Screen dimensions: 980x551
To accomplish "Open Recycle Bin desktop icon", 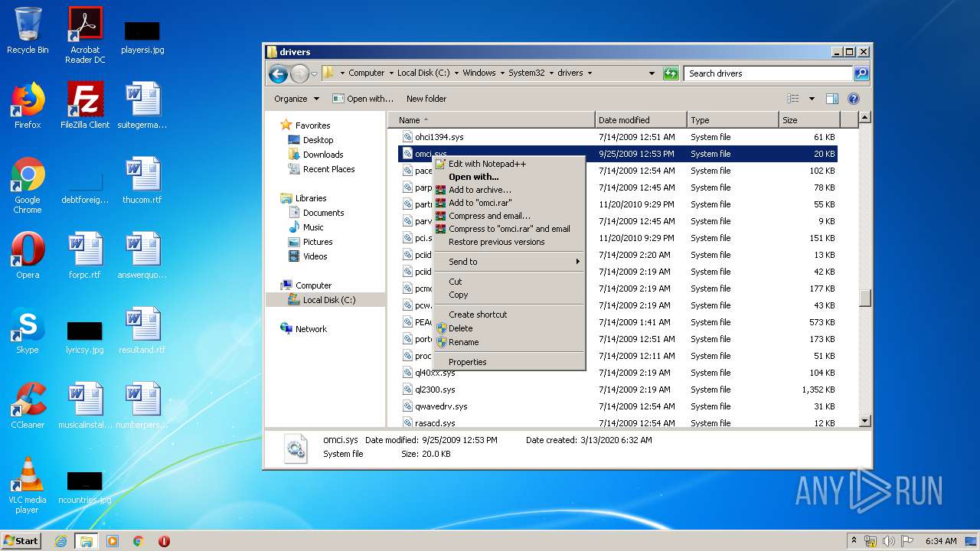I will [28, 31].
